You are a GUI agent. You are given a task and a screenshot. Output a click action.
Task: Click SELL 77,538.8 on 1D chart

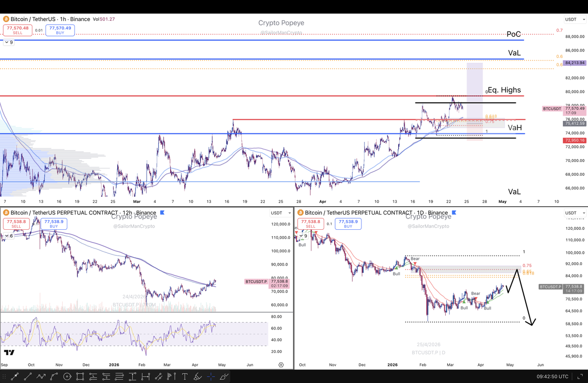click(x=310, y=224)
